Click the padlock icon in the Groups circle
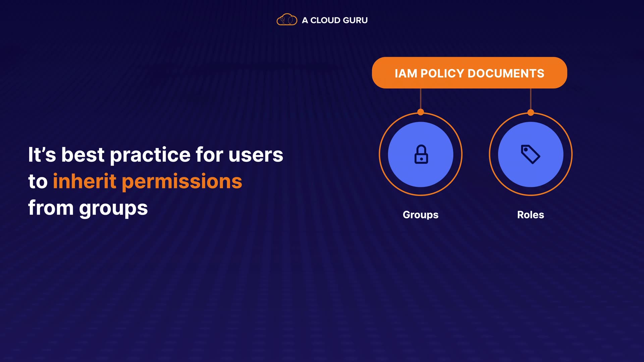The width and height of the screenshot is (644, 362). tap(421, 155)
